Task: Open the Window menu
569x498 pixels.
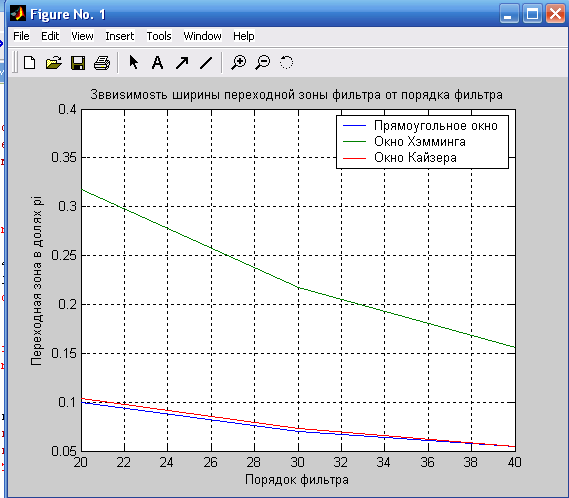Action: coord(202,36)
